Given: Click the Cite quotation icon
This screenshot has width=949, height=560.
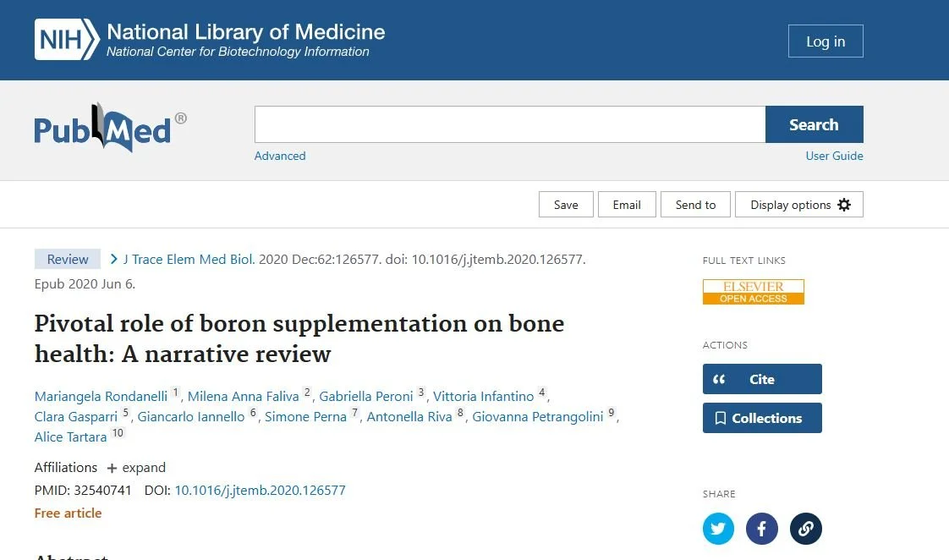Looking at the screenshot, I should point(719,378).
